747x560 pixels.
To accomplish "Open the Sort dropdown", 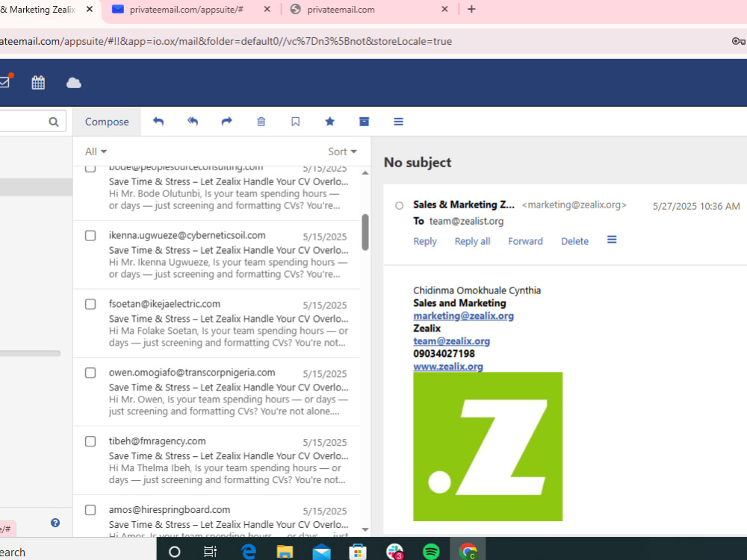I will (x=342, y=152).
